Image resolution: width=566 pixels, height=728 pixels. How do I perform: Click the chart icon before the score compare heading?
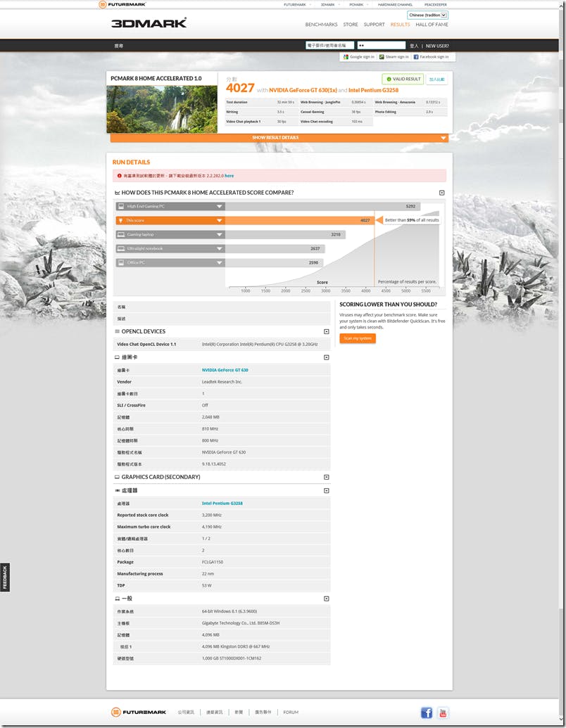[x=117, y=193]
